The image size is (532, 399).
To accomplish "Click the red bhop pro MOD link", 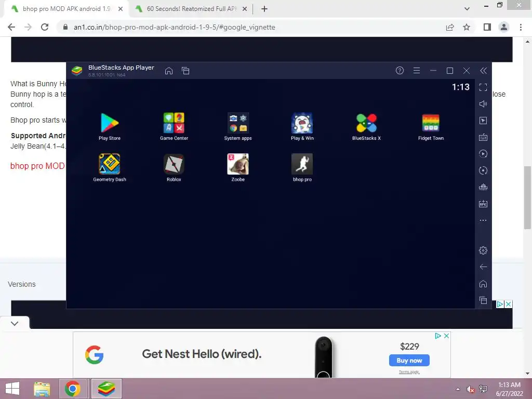I will (x=37, y=166).
